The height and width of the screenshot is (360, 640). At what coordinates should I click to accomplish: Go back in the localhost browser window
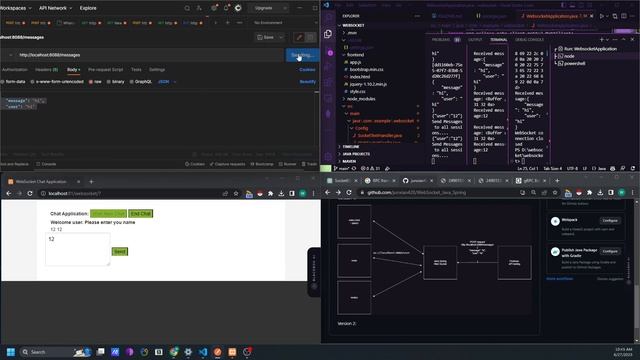click(9, 193)
